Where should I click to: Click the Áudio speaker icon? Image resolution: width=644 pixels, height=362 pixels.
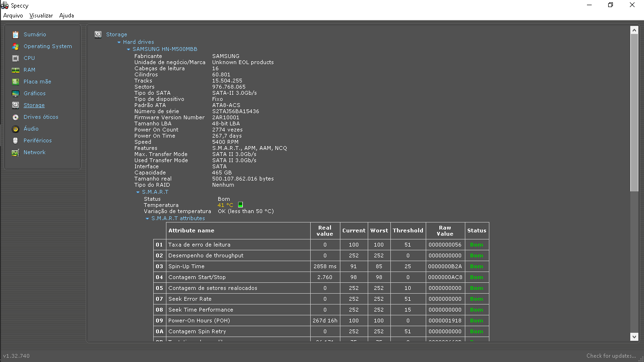click(16, 129)
